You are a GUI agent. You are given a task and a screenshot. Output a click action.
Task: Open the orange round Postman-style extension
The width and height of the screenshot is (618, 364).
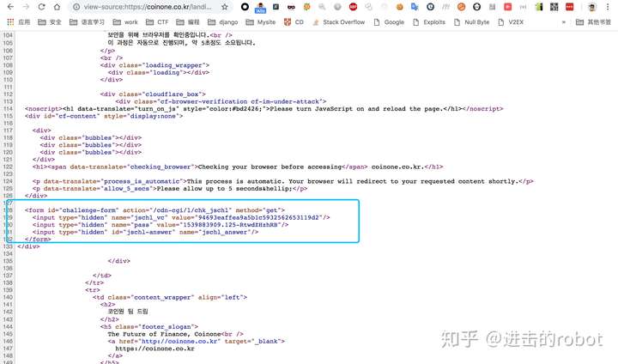(461, 7)
